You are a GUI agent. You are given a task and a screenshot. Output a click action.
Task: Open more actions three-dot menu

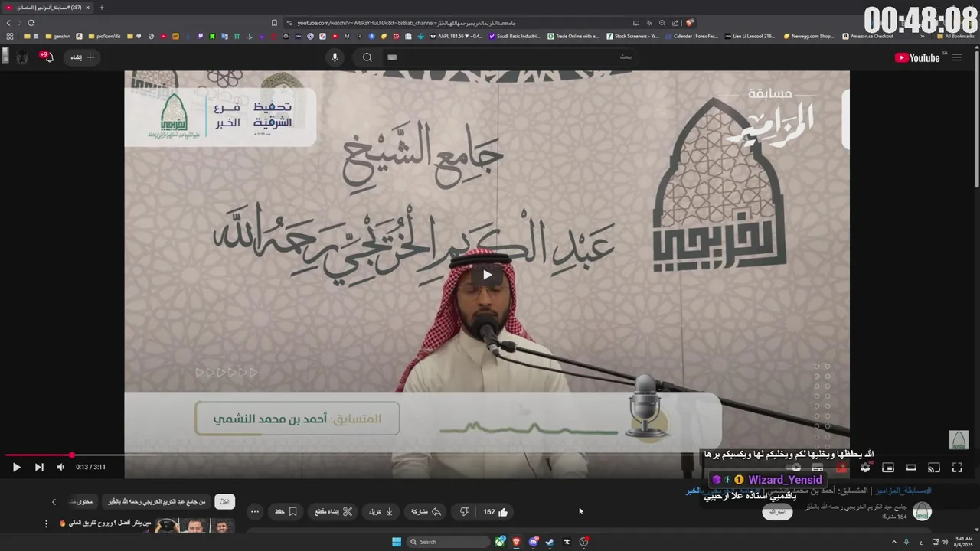[x=255, y=511]
